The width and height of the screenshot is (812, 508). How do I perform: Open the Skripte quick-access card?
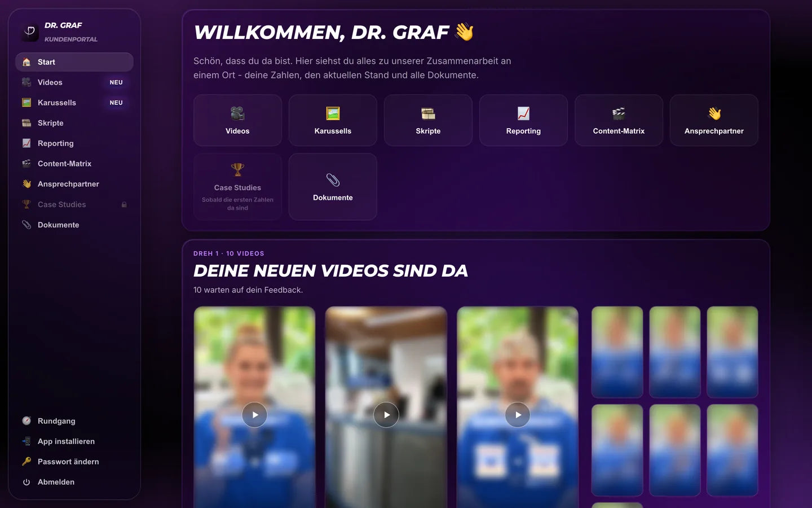(428, 120)
